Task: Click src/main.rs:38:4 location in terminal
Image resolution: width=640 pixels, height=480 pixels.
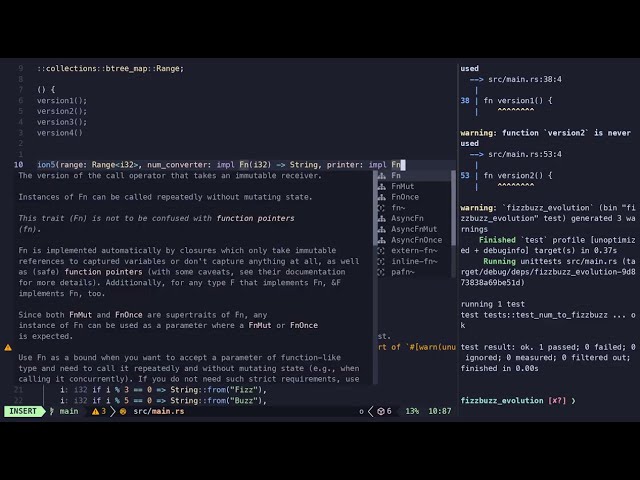Action: tap(525, 79)
